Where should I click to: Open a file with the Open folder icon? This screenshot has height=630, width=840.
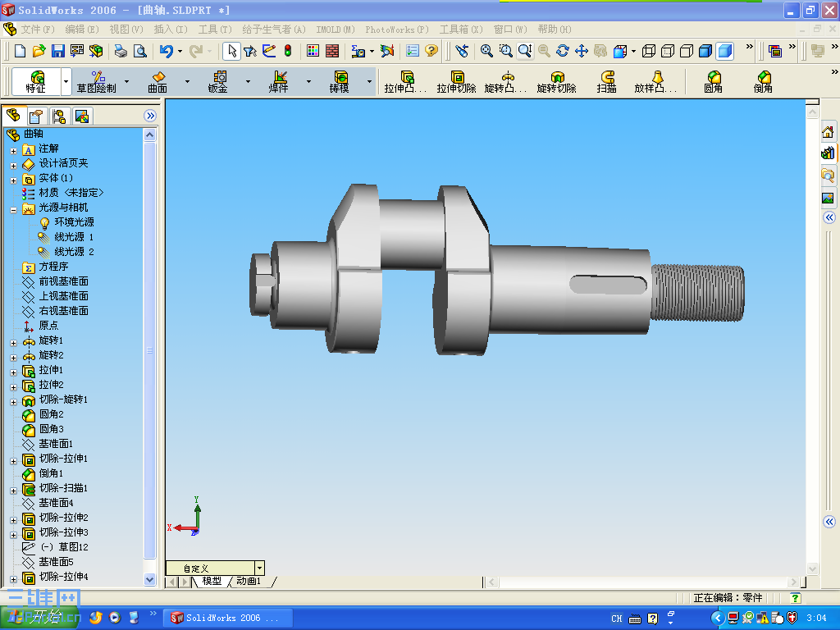point(39,51)
